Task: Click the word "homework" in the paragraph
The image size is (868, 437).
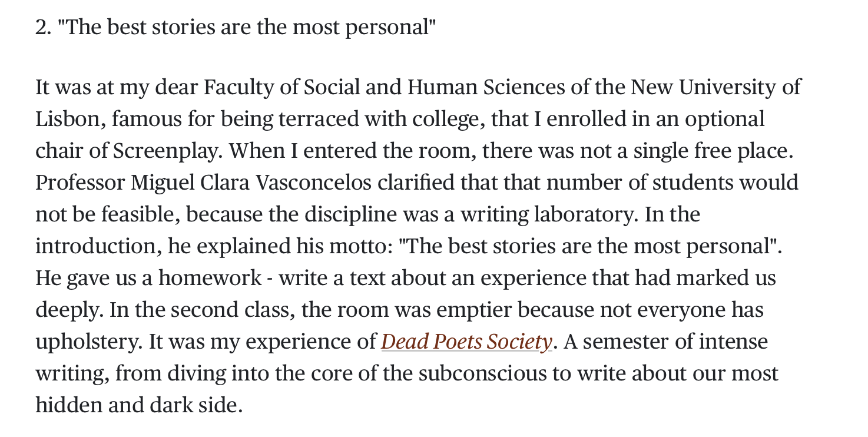Action: point(210,278)
